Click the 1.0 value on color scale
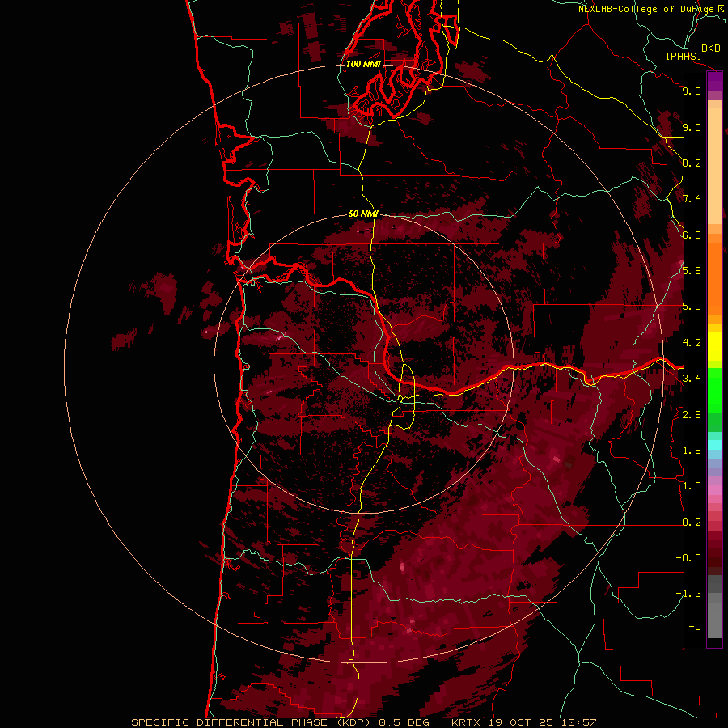 tap(692, 486)
